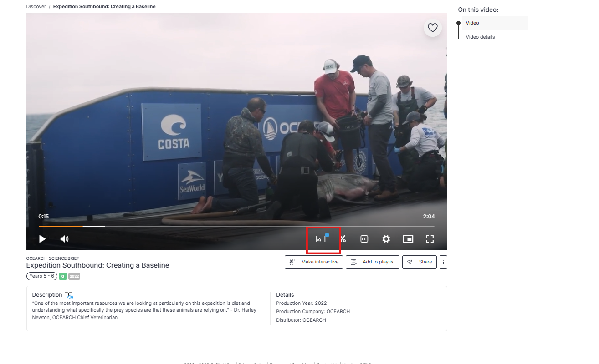Click the Description heading

point(47,295)
